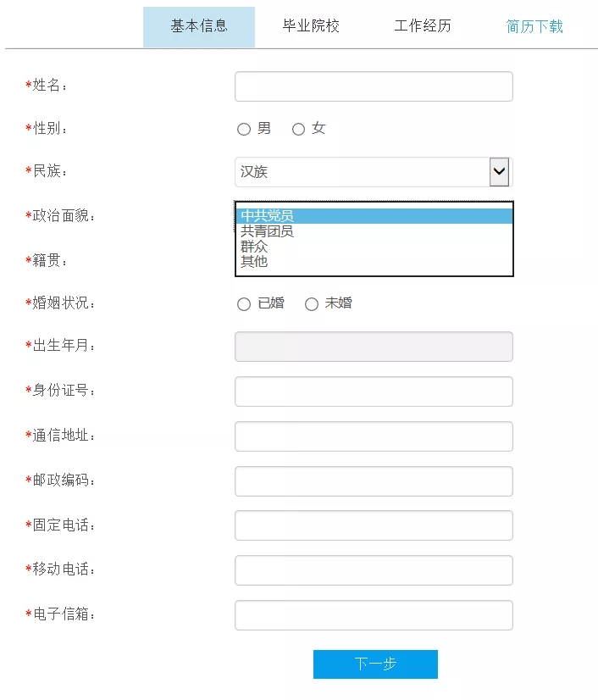The height and width of the screenshot is (700, 598).
Task: Choose the 已婚 radio option
Action: pyautogui.click(x=244, y=304)
